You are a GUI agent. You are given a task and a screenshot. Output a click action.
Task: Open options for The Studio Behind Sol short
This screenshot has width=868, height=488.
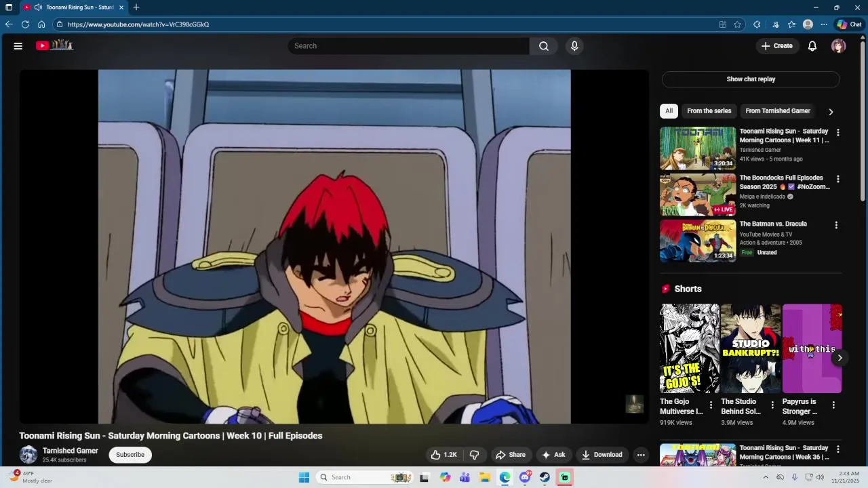click(772, 405)
